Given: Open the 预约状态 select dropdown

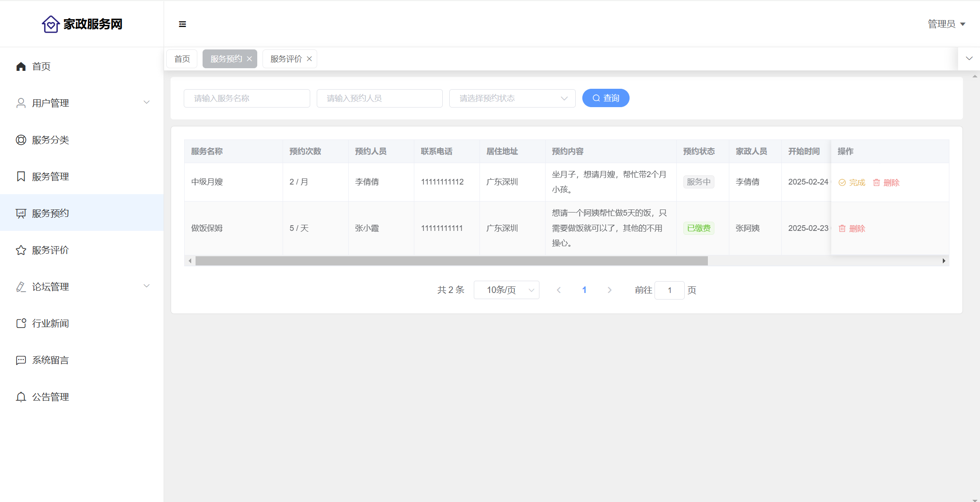Looking at the screenshot, I should coord(512,98).
